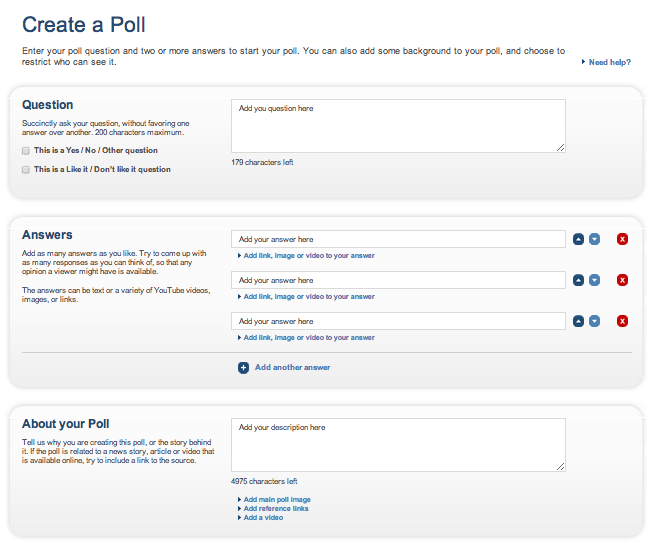Tick the Like it / Don't like it checkbox

pos(26,170)
